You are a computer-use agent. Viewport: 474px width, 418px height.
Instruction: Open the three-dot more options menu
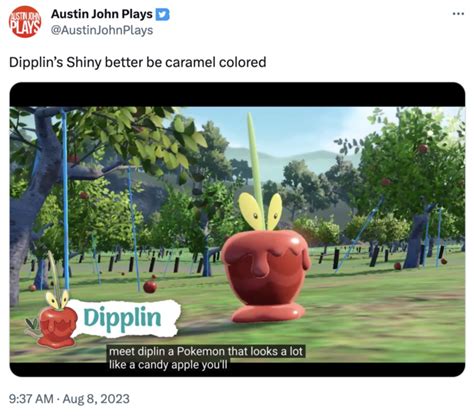[x=458, y=14]
